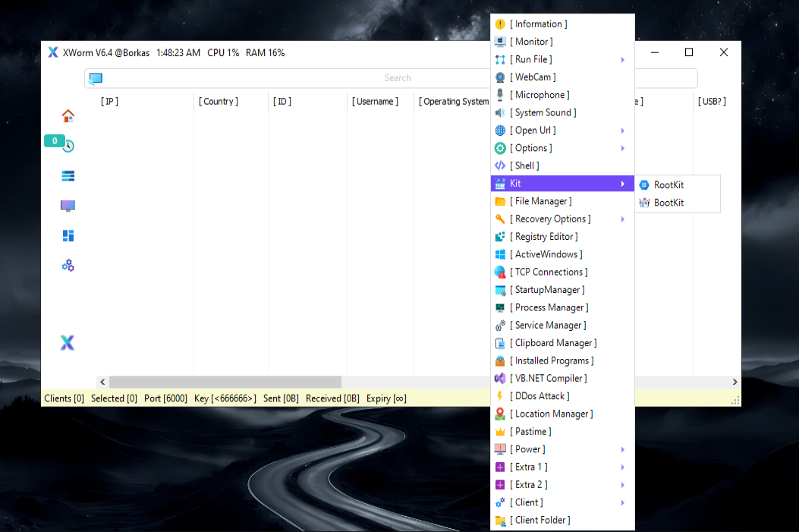This screenshot has height=532, width=799.
Task: Open the dashboard tiles icon in sidebar
Action: [68, 236]
